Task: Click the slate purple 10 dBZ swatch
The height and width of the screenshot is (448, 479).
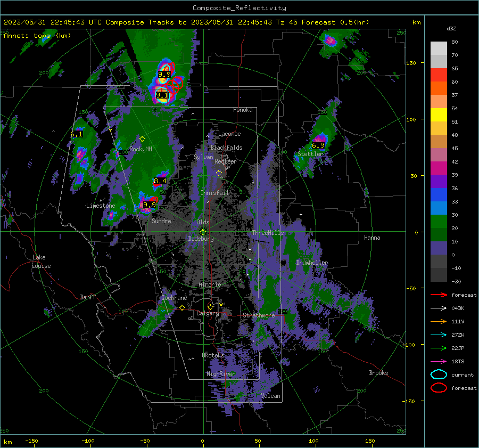Action: pyautogui.click(x=439, y=248)
